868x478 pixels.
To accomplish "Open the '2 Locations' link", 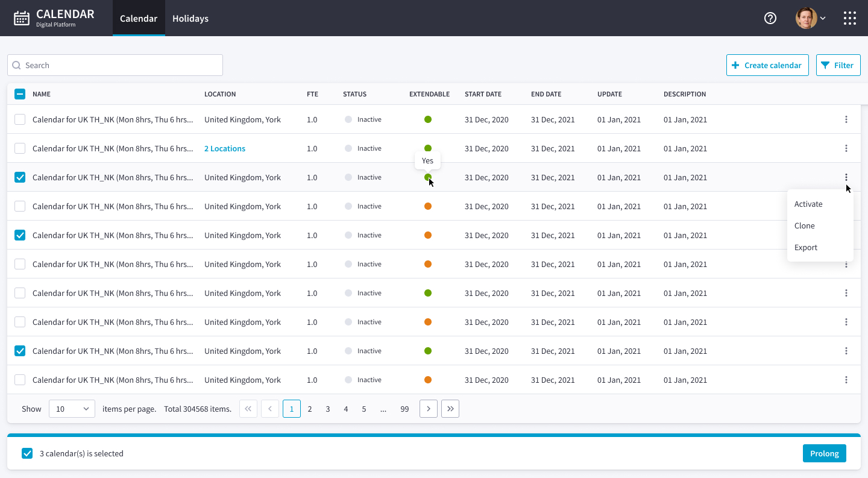I will click(225, 148).
